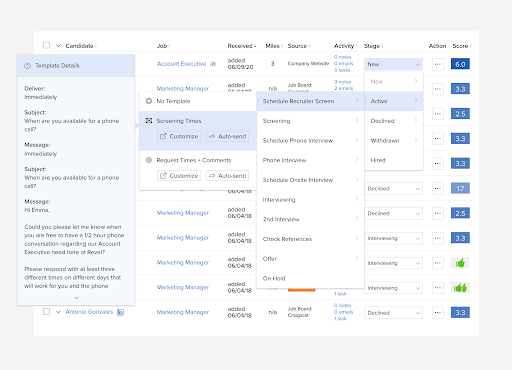Open action dots in Antonio Gonzales row
The height and width of the screenshot is (370, 512).
[438, 313]
